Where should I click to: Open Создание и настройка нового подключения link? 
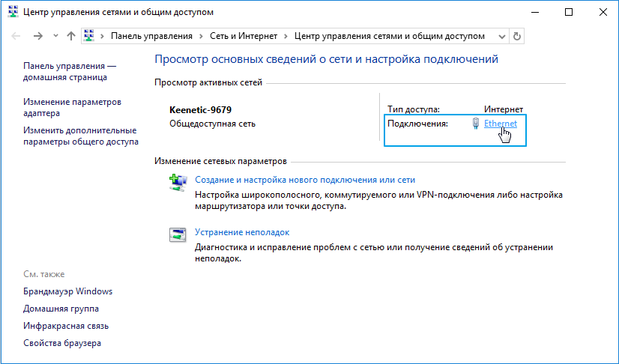coord(305,180)
